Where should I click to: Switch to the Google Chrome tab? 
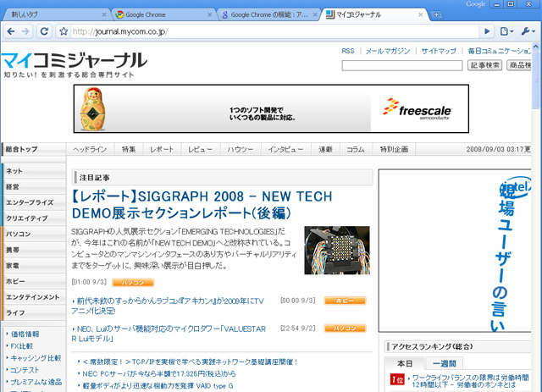163,14
